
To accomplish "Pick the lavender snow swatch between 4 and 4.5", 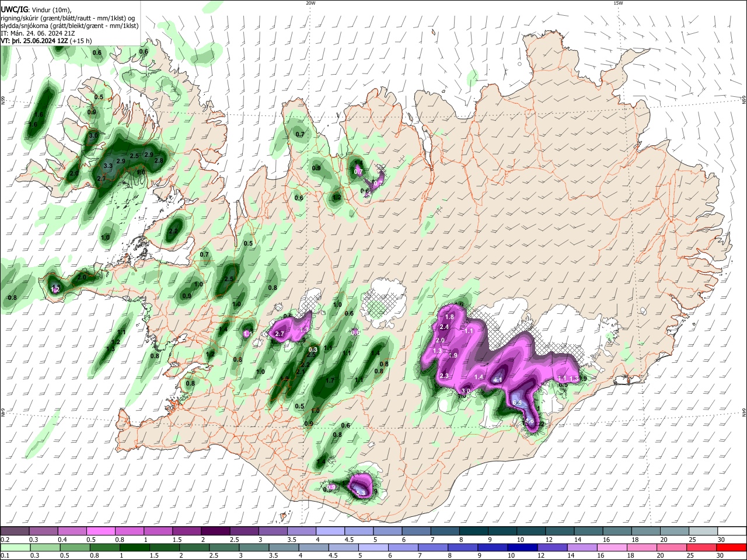I will click(330, 531).
